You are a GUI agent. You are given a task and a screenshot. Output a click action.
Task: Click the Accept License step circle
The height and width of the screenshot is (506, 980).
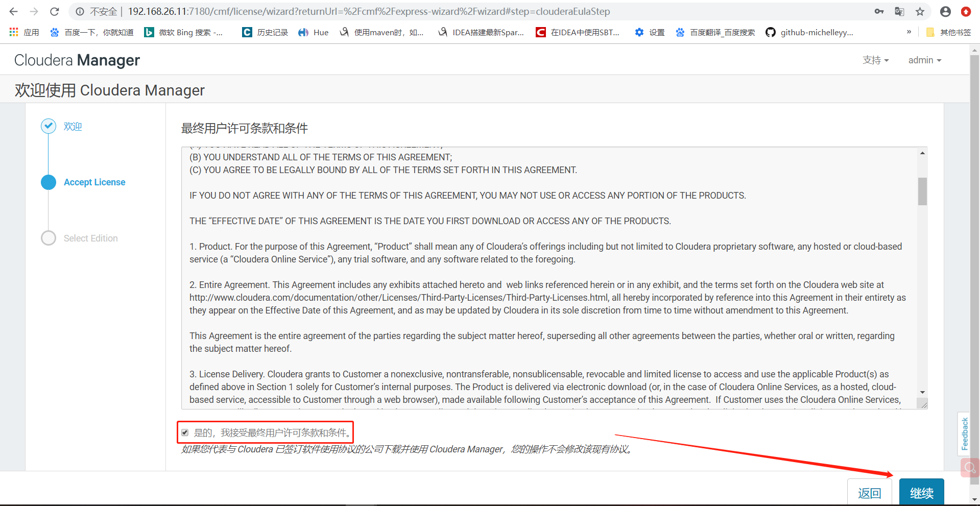click(49, 182)
